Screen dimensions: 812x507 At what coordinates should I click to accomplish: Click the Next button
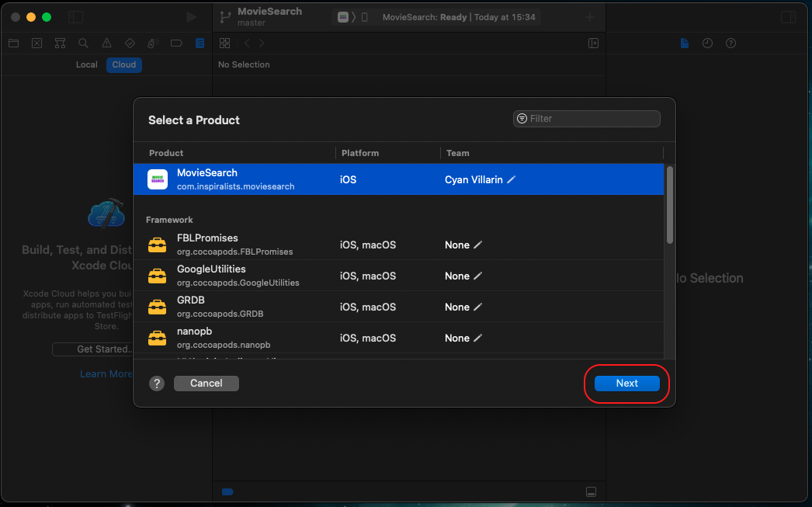626,384
